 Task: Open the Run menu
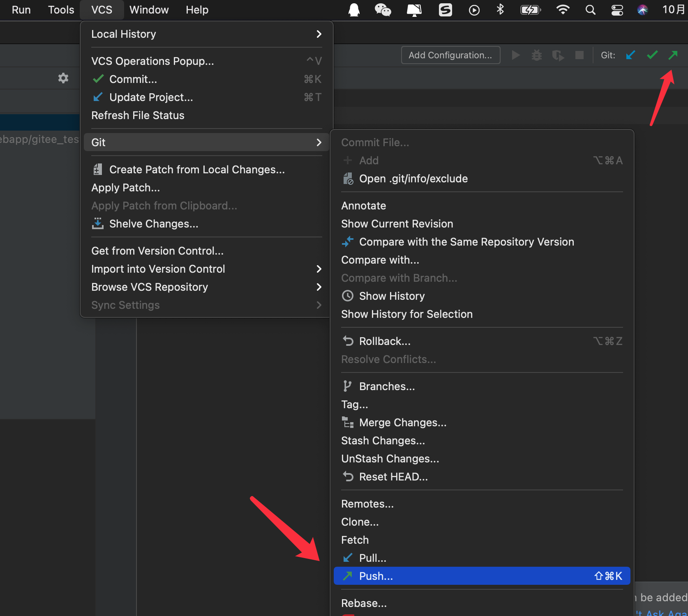tap(21, 10)
